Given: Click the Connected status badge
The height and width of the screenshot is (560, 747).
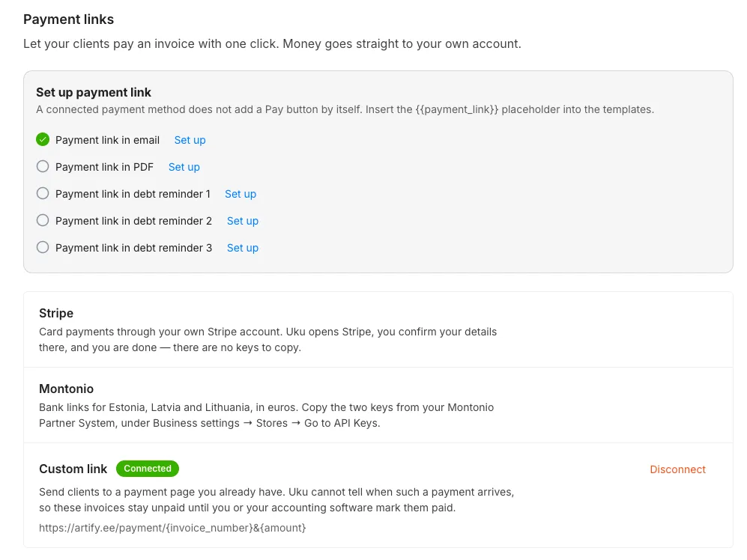Looking at the screenshot, I should coord(148,469).
